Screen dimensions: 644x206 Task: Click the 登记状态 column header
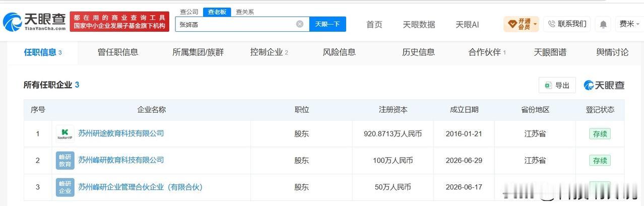click(x=600, y=109)
